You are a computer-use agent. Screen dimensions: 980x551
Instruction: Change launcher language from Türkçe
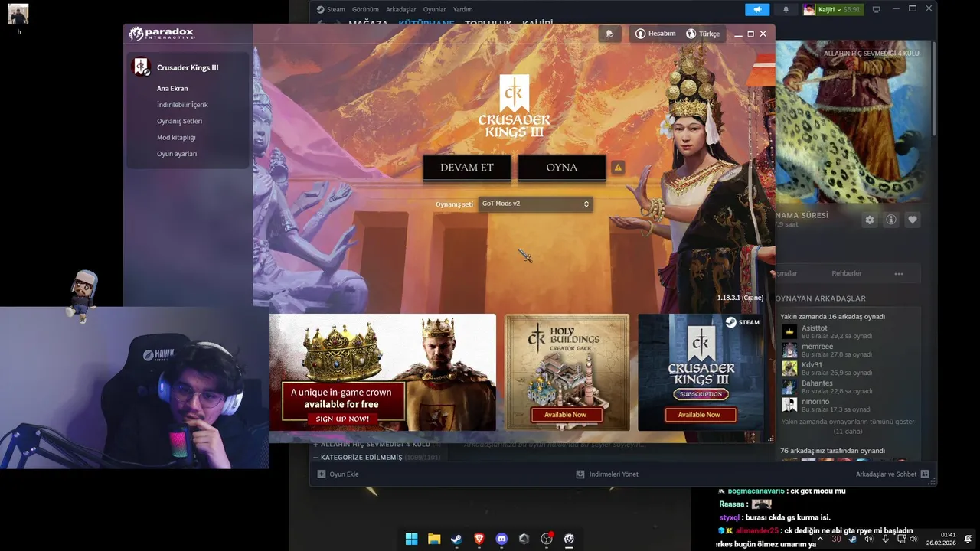click(703, 34)
